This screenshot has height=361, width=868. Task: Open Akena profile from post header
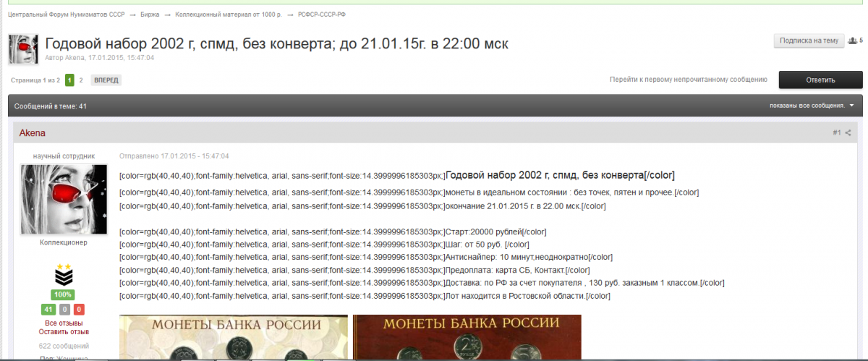pos(33,133)
